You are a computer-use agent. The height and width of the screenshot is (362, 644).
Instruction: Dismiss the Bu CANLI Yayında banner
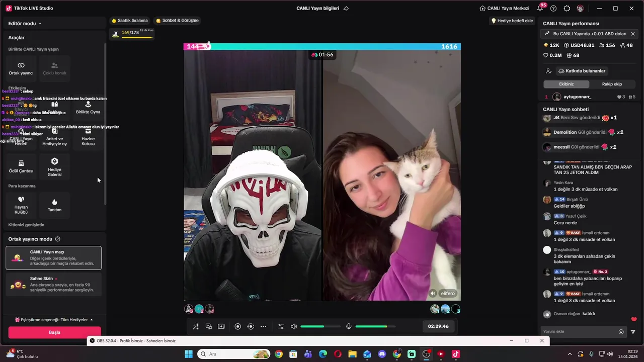(633, 34)
